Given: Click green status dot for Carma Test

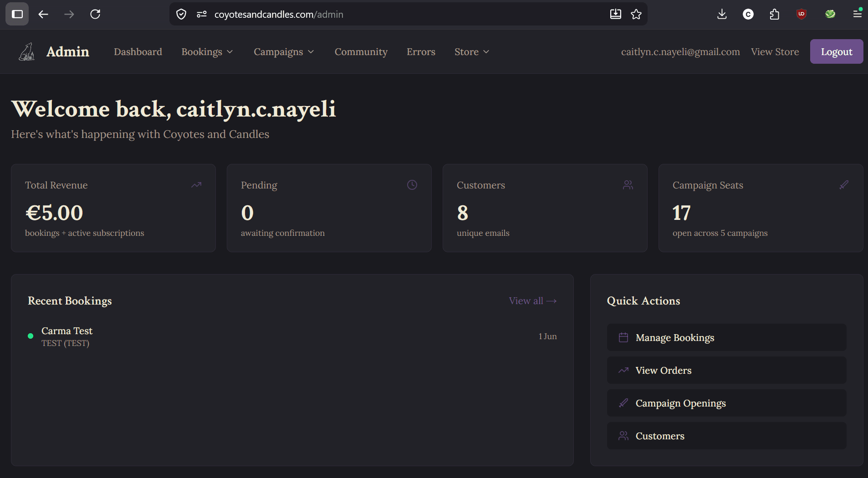Looking at the screenshot, I should (x=31, y=336).
